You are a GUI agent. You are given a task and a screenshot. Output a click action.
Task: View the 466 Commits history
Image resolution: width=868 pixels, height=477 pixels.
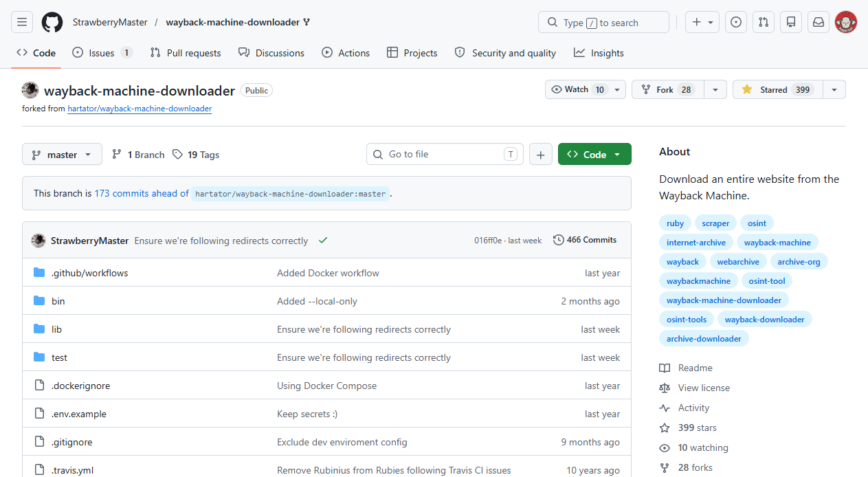tap(585, 240)
